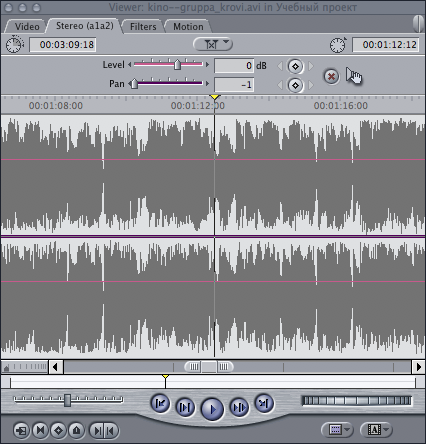Screen dimensions: 426x444
Task: Go to next Level keyframe
Action: pyautogui.click(x=311, y=66)
